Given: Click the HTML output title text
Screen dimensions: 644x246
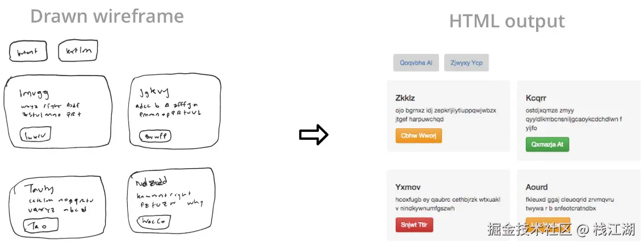Looking at the screenshot, I should [x=507, y=22].
